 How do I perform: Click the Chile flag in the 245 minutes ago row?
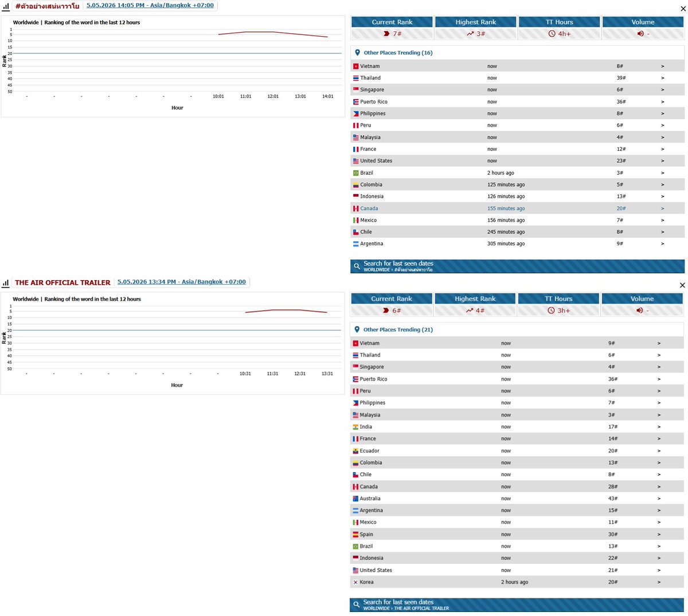click(356, 232)
